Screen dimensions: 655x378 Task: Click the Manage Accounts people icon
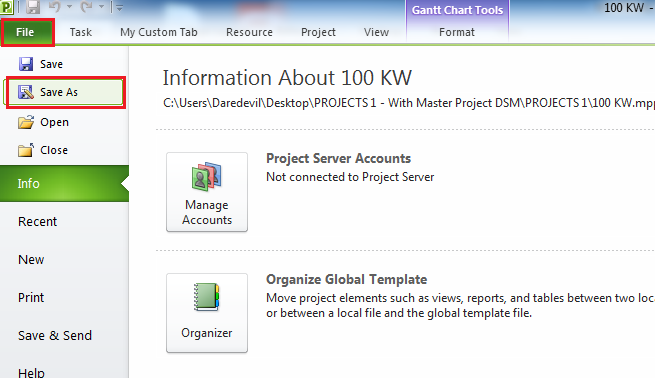coord(207,176)
